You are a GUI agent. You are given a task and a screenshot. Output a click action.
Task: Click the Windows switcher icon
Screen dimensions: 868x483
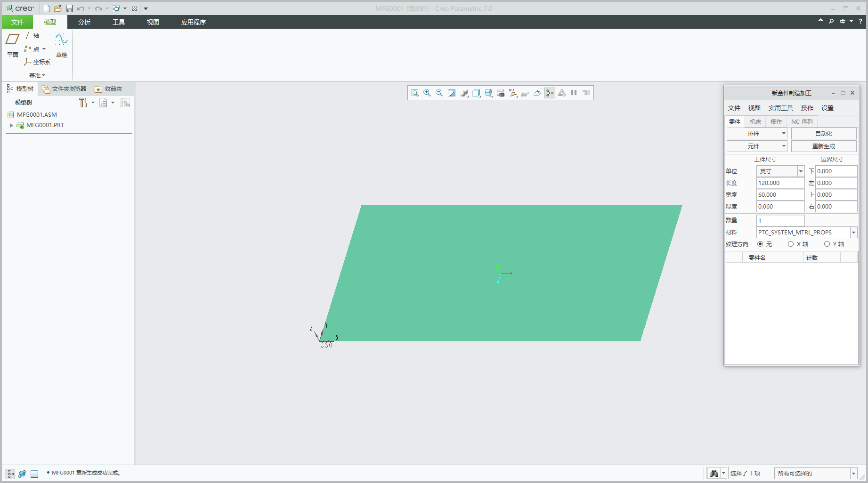[116, 8]
